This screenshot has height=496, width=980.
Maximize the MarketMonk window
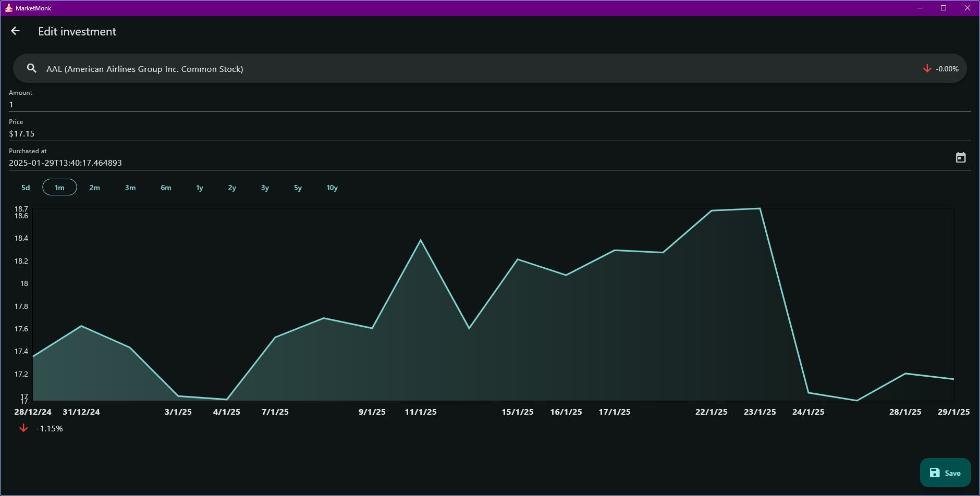(x=944, y=8)
